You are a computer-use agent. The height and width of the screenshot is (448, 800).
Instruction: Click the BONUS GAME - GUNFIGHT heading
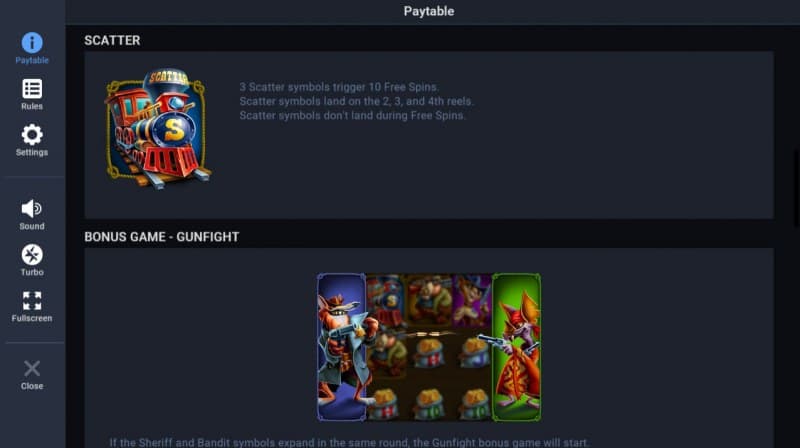click(162, 237)
